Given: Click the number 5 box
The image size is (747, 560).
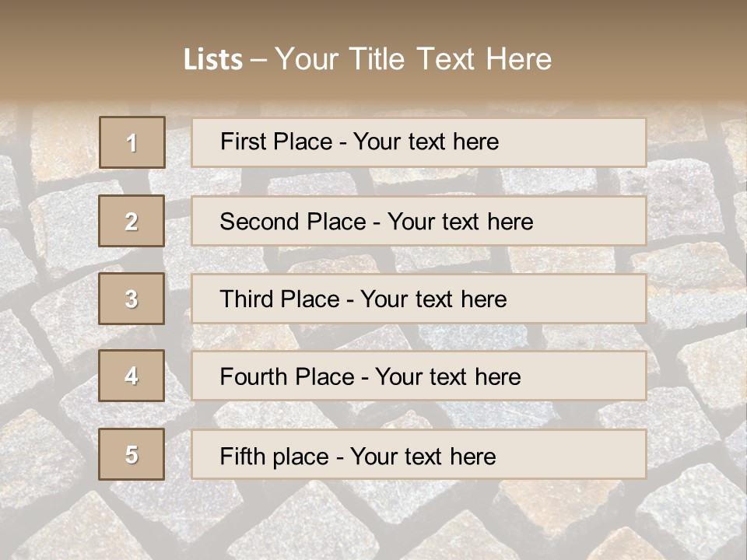Looking at the screenshot, I should (x=132, y=454).
